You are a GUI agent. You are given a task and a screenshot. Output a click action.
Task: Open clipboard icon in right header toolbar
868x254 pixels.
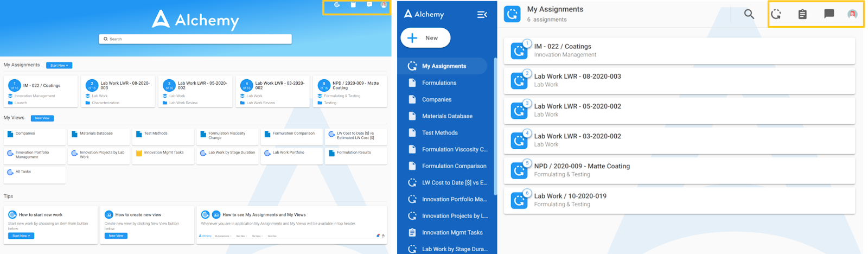pos(802,14)
